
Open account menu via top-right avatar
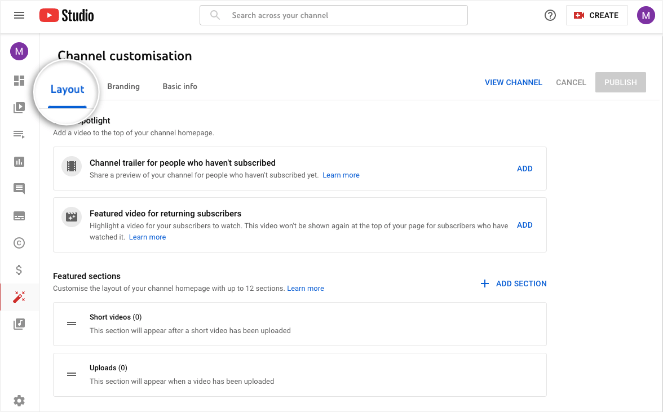646,16
